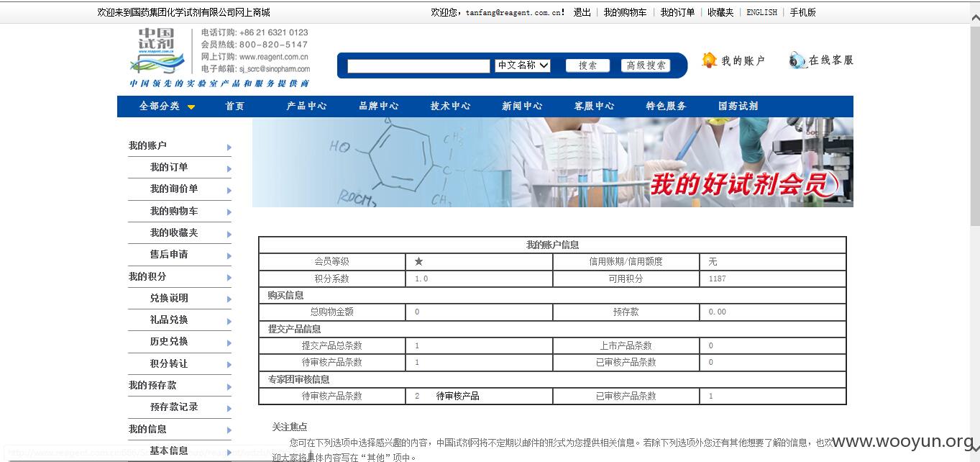Click the 高级搜索 button
The width and height of the screenshot is (980, 462).
(x=646, y=65)
